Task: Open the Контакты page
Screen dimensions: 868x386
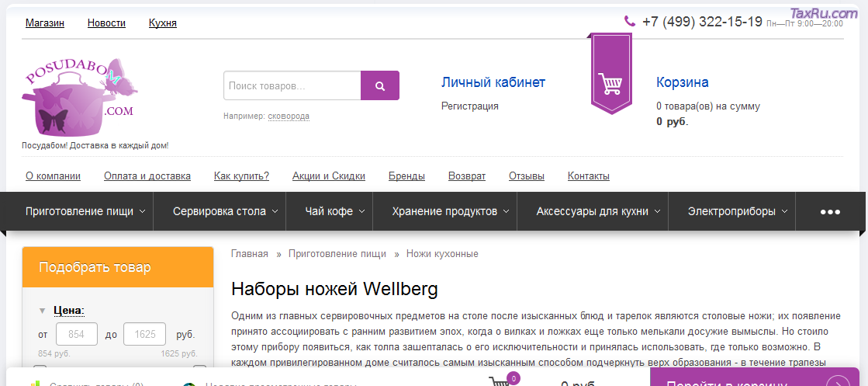Action: [x=589, y=176]
